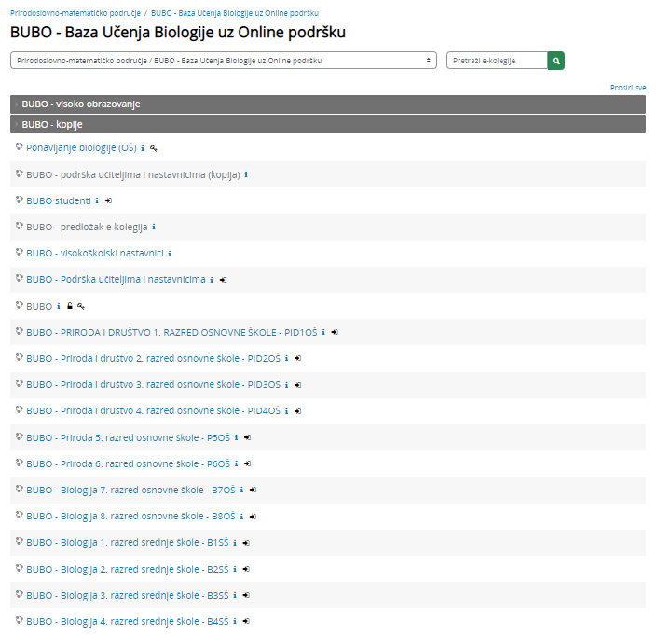Open the course category dropdown

[224, 61]
